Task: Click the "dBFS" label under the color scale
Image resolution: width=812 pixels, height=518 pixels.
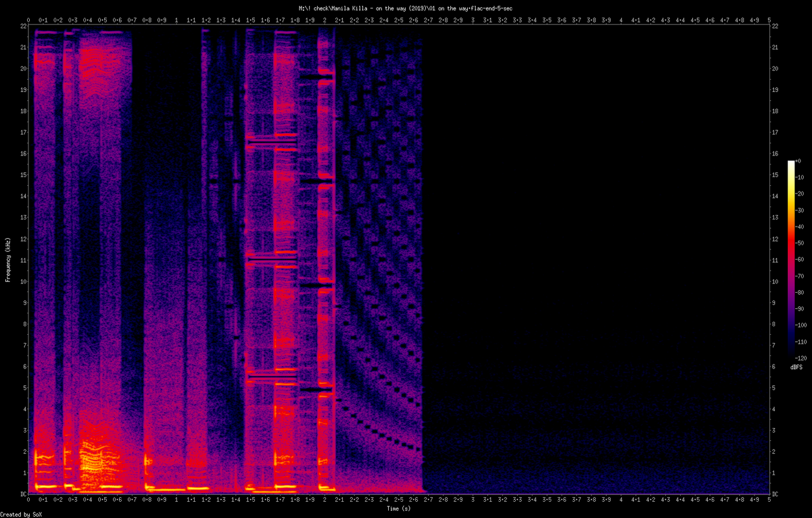Action: pos(796,367)
